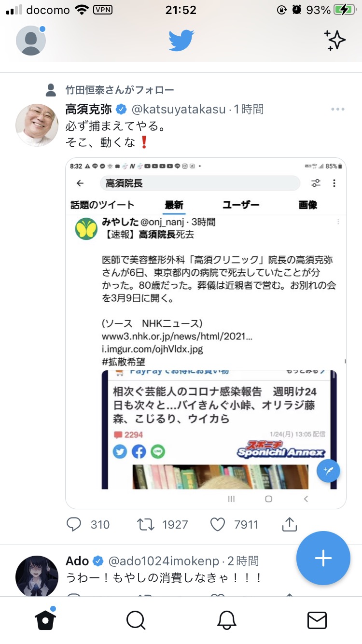
Task: Open the embedded screenshot image in tweet
Action: pyautogui.click(x=206, y=333)
